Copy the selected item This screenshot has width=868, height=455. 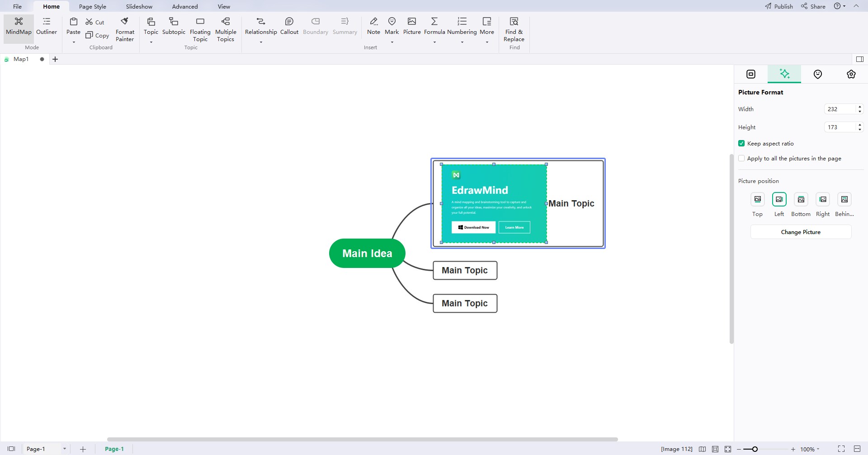pyautogui.click(x=97, y=35)
